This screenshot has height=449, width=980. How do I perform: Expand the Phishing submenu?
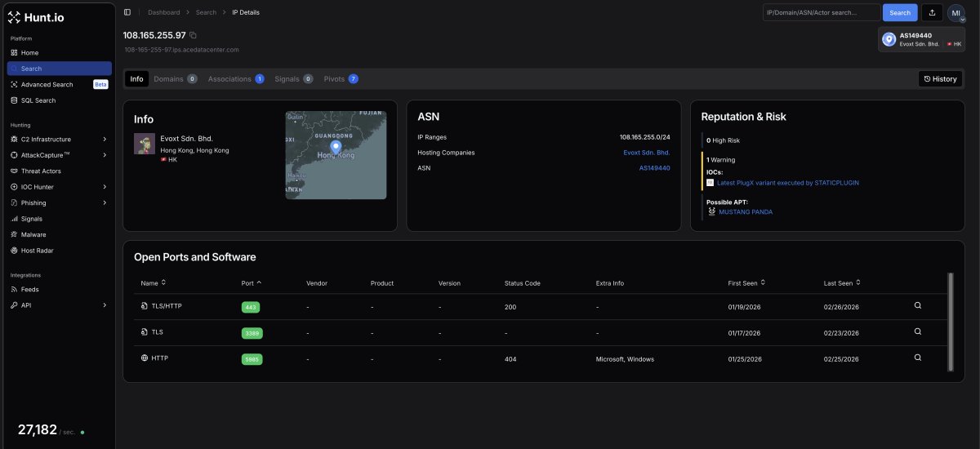click(105, 202)
